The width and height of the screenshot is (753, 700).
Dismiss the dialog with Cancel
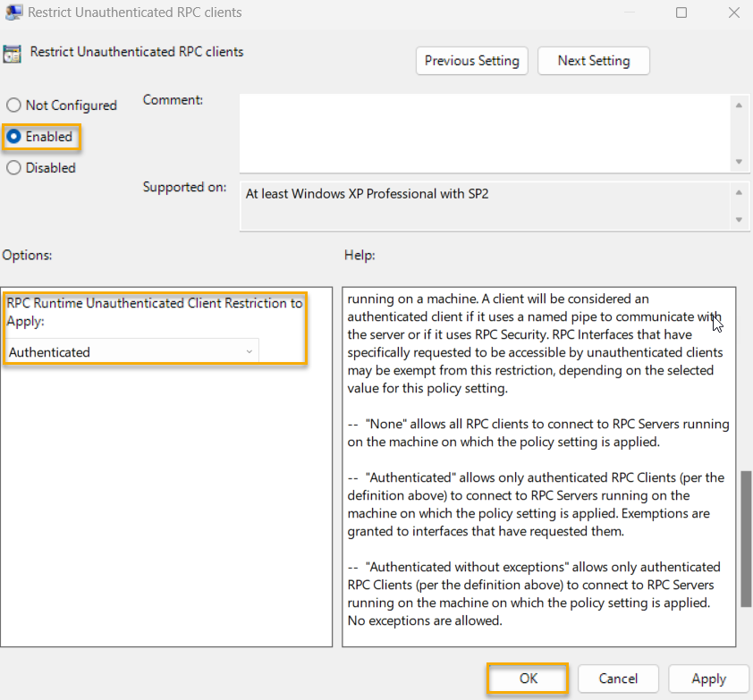coord(618,679)
